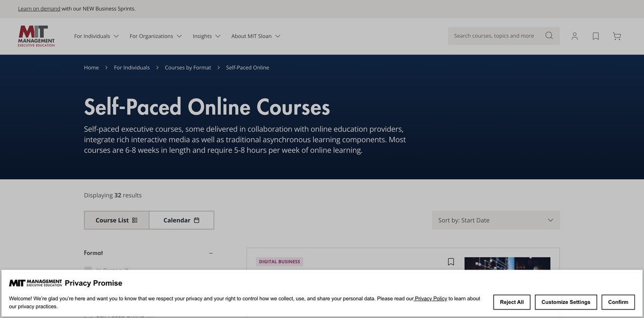Go to Home breadcrumb
Image resolution: width=644 pixels, height=318 pixels.
[x=92, y=67]
